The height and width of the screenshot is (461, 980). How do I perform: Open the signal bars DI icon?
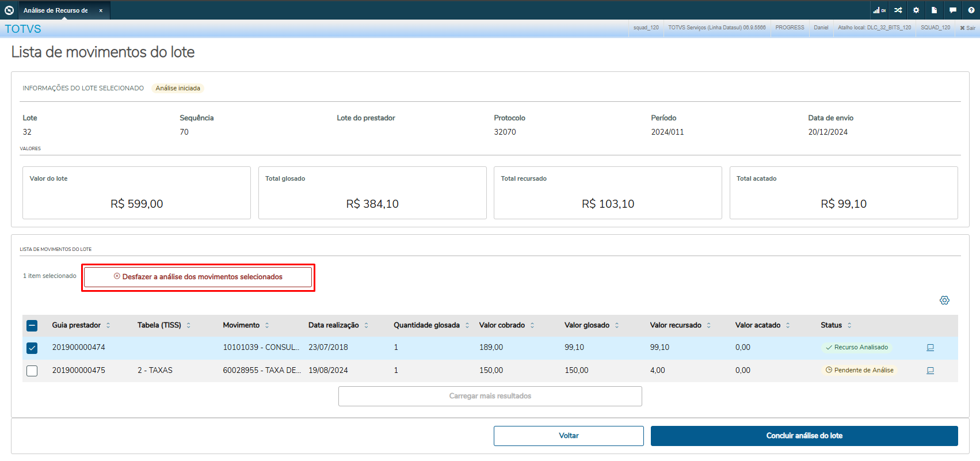(879, 10)
